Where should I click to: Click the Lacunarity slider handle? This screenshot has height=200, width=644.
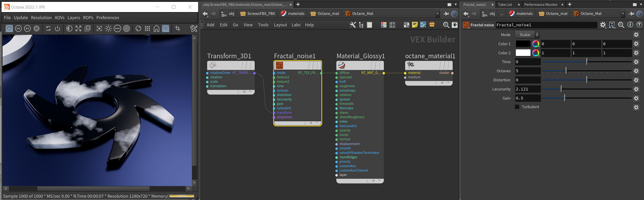(x=561, y=89)
